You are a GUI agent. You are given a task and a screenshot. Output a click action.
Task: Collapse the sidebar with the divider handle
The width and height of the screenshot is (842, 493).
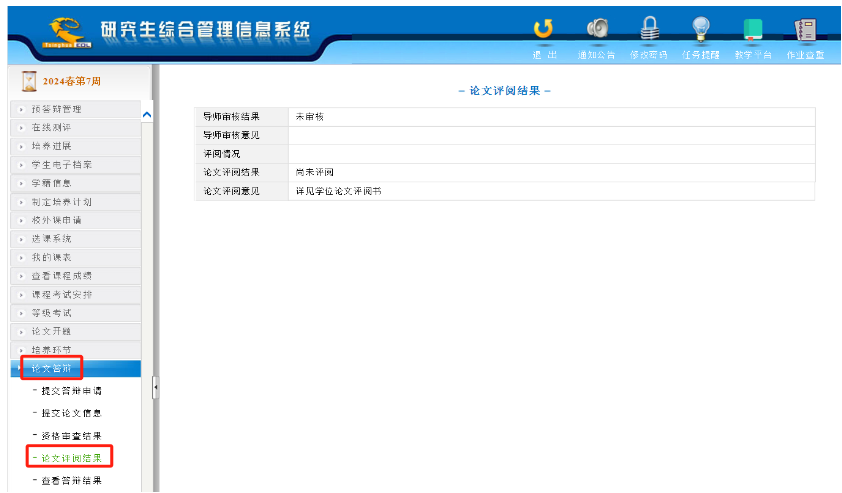click(x=156, y=387)
